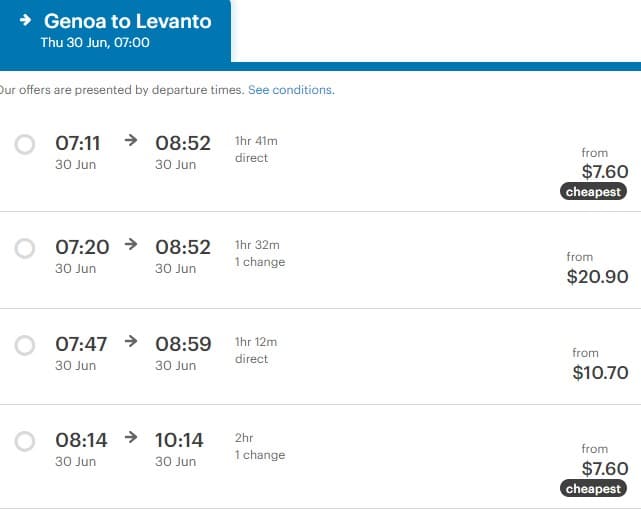Click the $10.70 fare price
The height and width of the screenshot is (512, 641).
pyautogui.click(x=600, y=373)
